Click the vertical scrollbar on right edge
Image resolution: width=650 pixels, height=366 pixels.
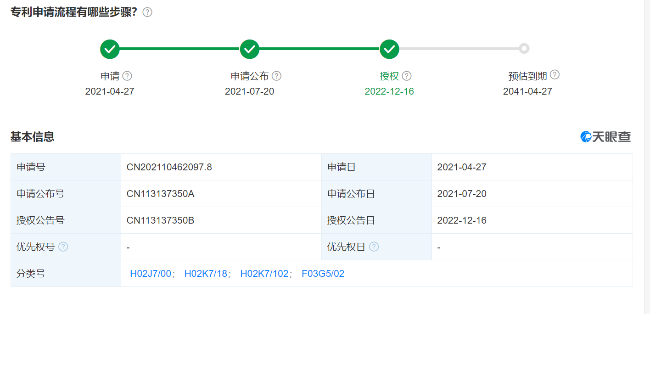(x=647, y=157)
